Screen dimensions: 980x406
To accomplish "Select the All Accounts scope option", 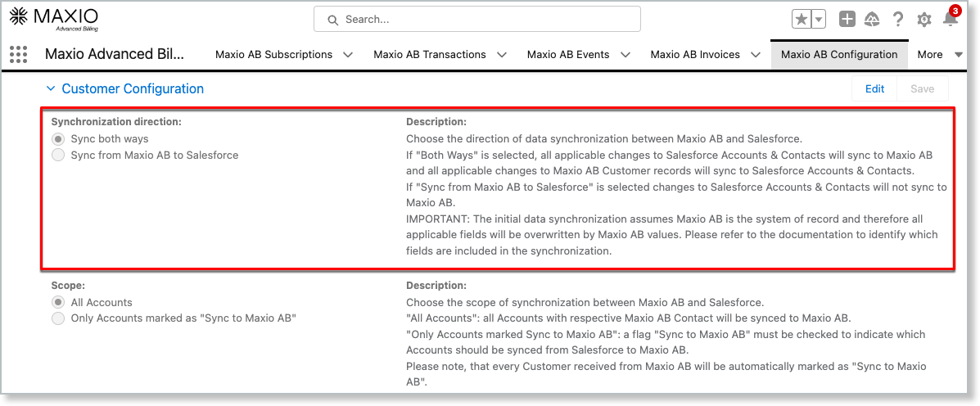I will [58, 303].
